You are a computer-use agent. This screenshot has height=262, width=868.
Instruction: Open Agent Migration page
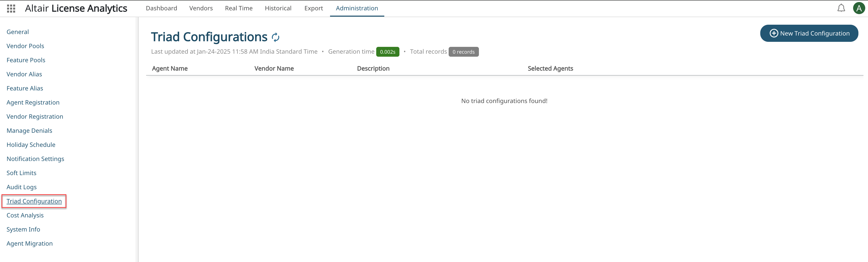click(30, 244)
